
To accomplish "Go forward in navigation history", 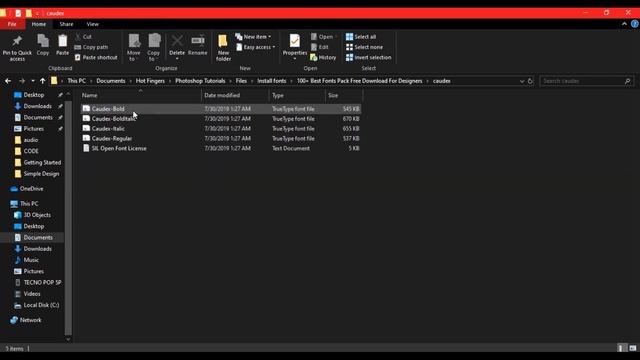I will [22, 81].
